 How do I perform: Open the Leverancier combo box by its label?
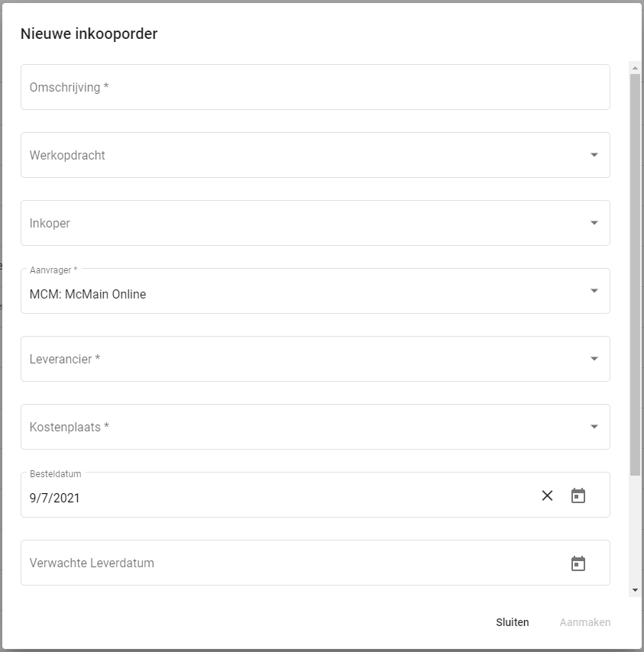[65, 359]
